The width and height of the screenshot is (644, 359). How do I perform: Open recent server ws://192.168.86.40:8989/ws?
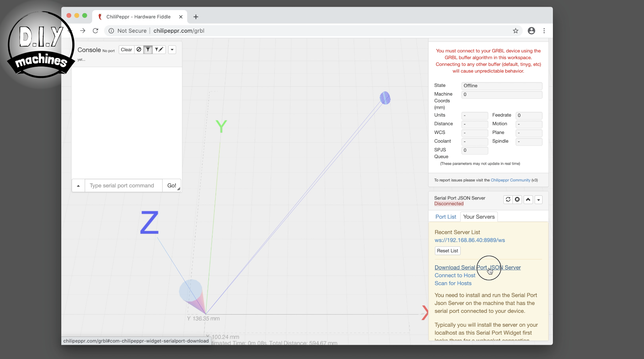point(470,240)
